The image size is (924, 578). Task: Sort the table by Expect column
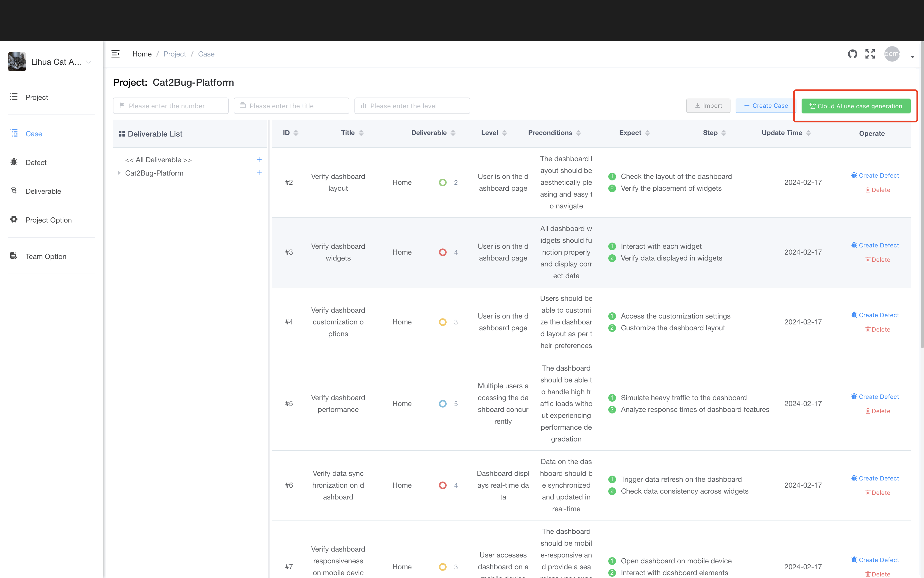648,133
